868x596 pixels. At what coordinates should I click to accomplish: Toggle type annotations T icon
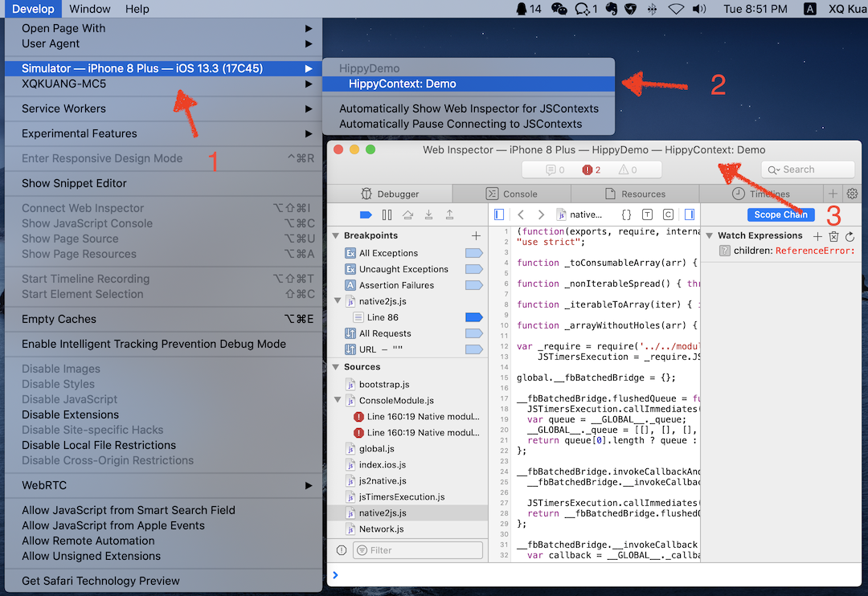point(647,214)
